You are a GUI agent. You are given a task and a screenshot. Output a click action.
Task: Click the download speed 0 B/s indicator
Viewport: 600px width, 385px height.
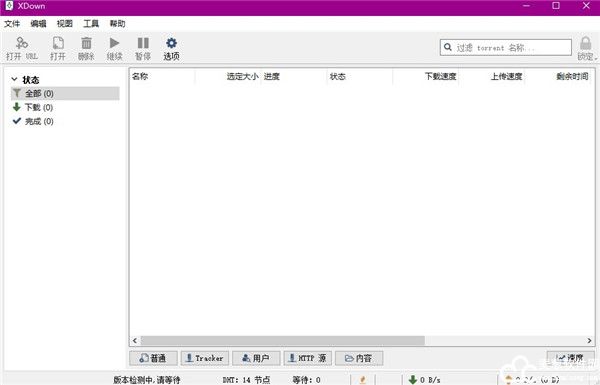tap(424, 380)
